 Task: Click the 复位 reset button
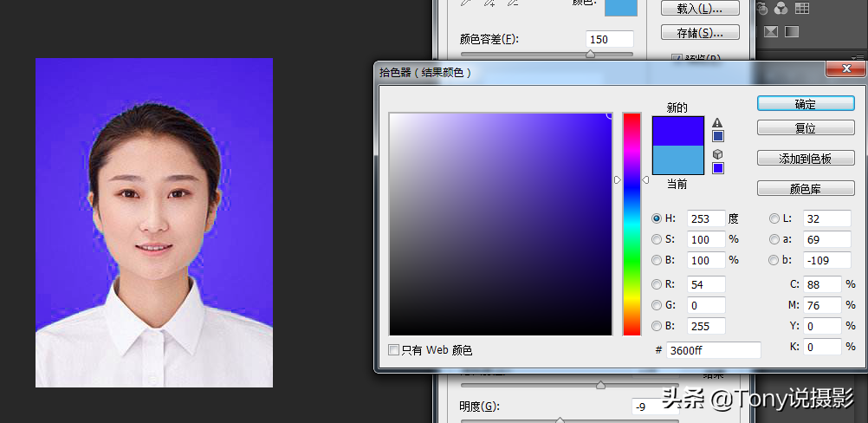pos(806,128)
